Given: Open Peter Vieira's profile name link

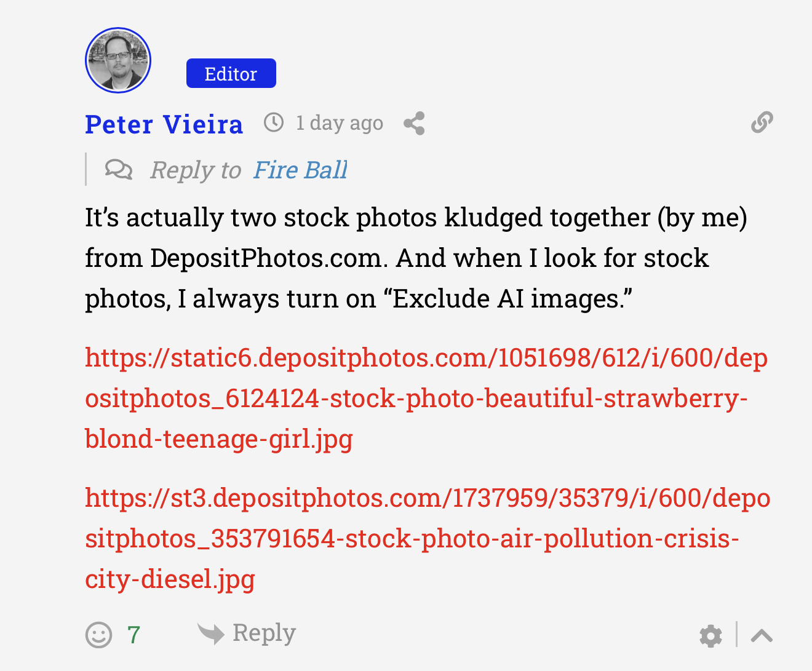Looking at the screenshot, I should 164,124.
